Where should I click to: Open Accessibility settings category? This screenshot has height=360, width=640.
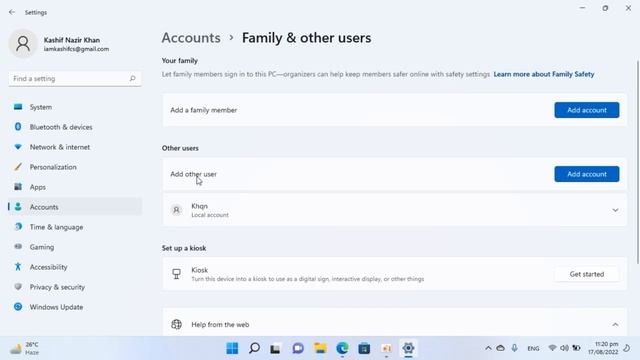coord(75,267)
